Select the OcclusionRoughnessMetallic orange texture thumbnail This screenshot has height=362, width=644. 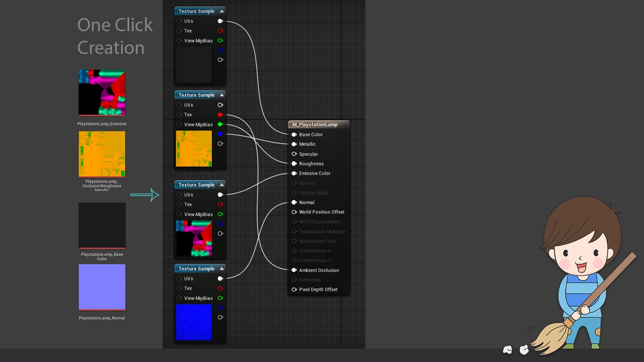coord(102,154)
